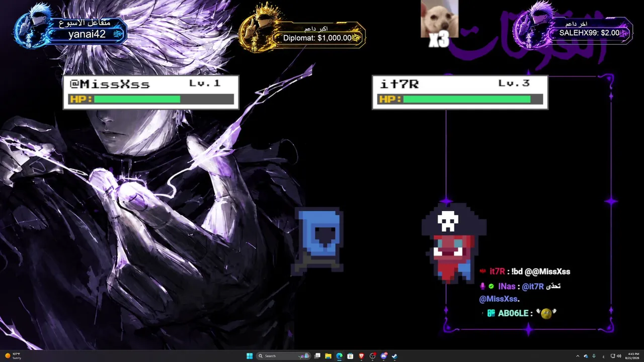The width and height of the screenshot is (644, 362).
Task: Click the 'Lv.3' level label
Action: pyautogui.click(x=514, y=83)
